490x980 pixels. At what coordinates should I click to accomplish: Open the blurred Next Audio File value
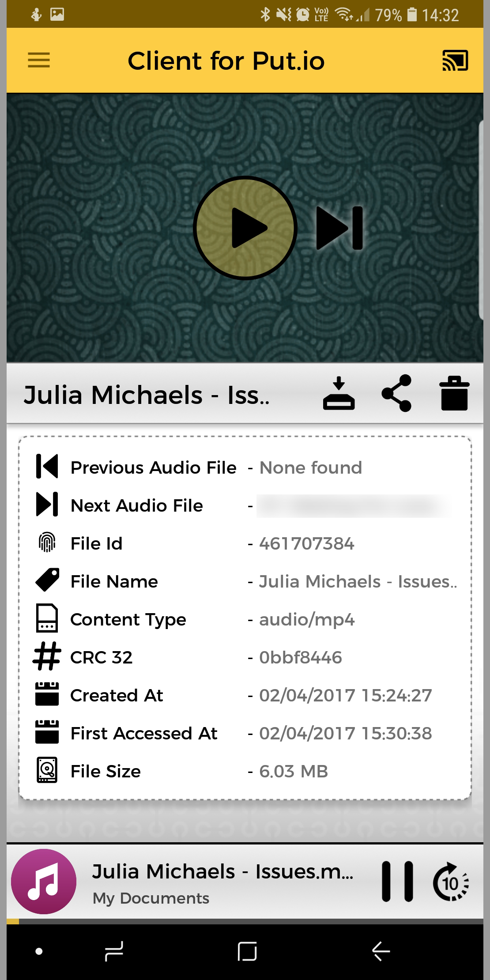pyautogui.click(x=354, y=505)
